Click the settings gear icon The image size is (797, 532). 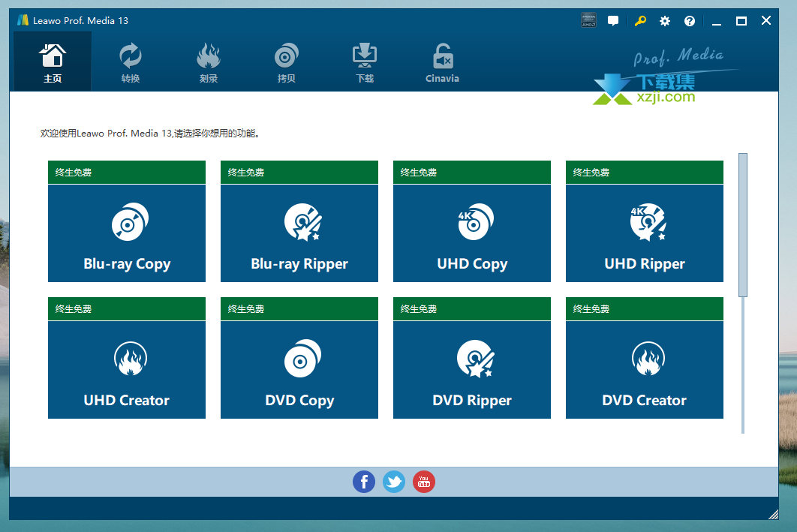click(x=665, y=21)
